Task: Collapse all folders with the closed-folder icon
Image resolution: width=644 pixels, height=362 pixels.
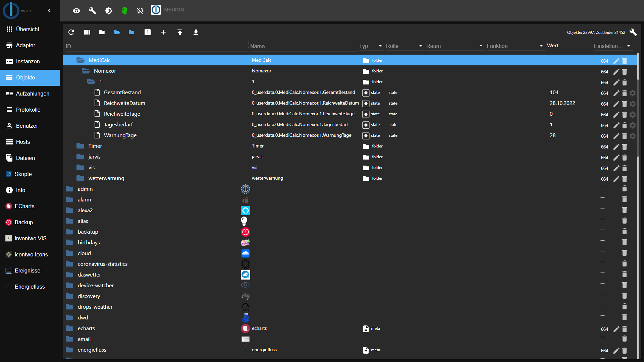Action: (x=102, y=32)
